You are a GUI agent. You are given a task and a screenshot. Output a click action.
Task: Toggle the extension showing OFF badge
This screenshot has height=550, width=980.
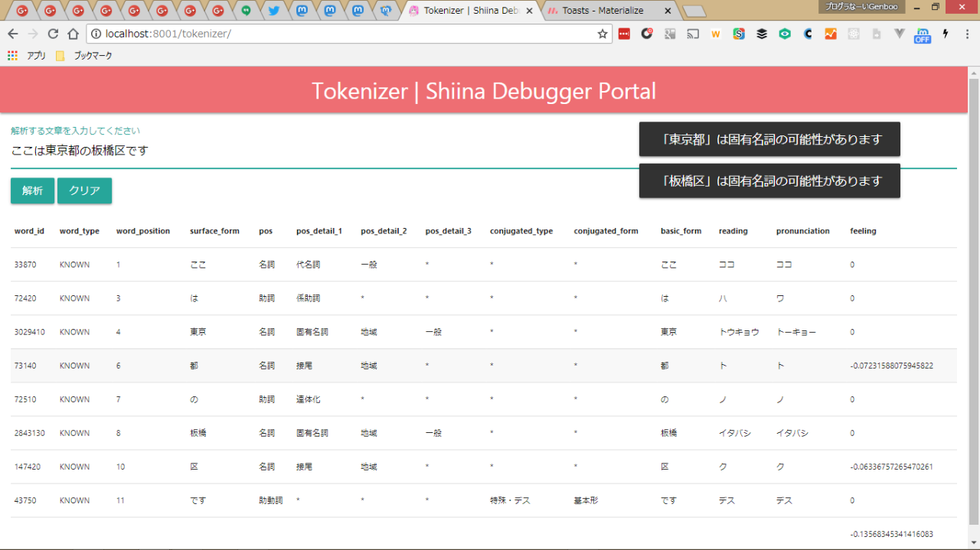coord(922,34)
